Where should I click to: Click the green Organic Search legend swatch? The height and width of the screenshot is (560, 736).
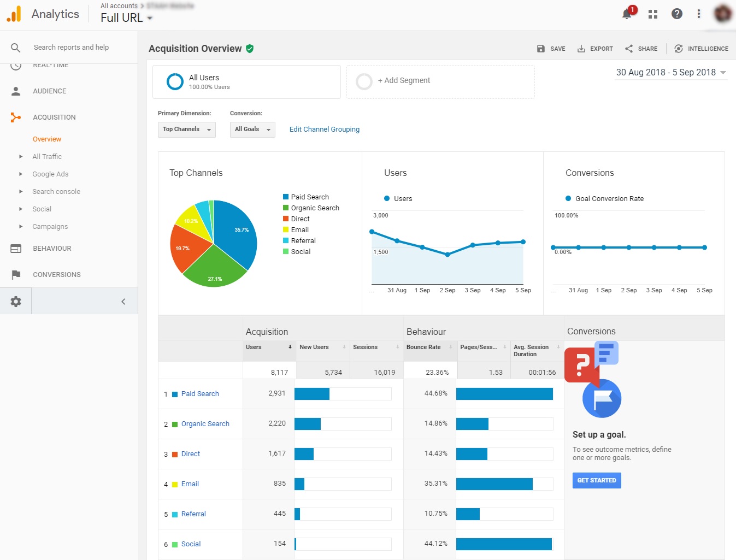tap(286, 208)
